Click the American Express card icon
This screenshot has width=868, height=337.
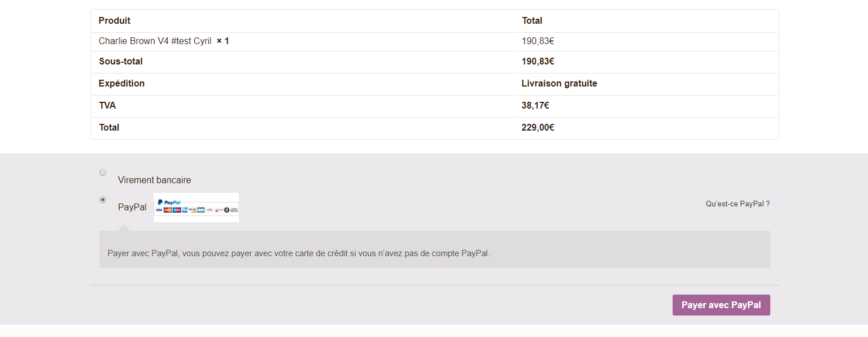[x=185, y=210]
